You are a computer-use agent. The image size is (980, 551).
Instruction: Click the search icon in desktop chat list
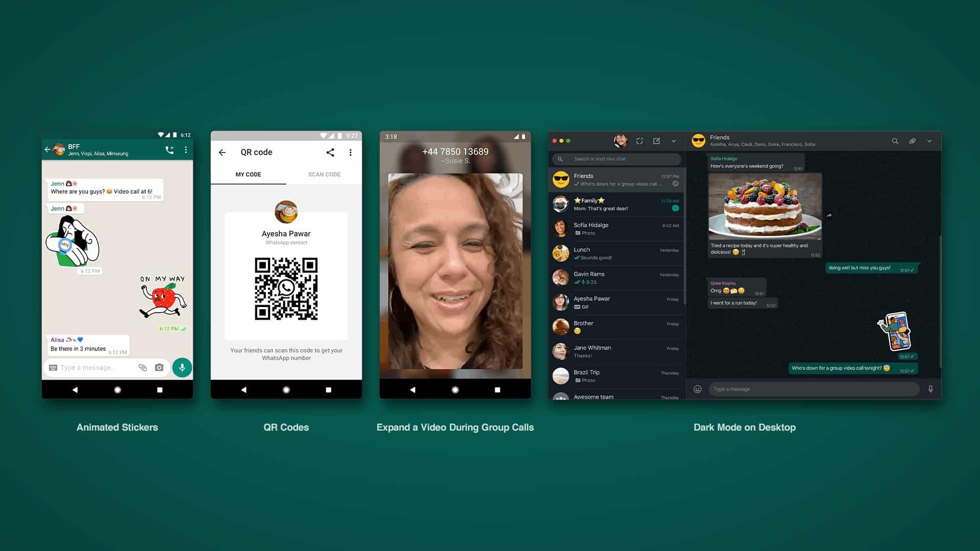click(x=560, y=159)
